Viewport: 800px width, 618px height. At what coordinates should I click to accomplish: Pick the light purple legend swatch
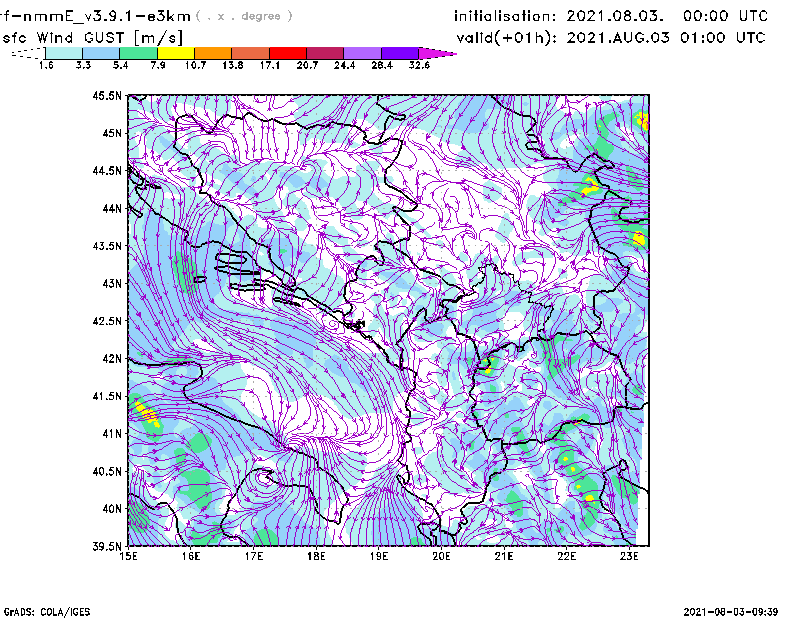(363, 53)
